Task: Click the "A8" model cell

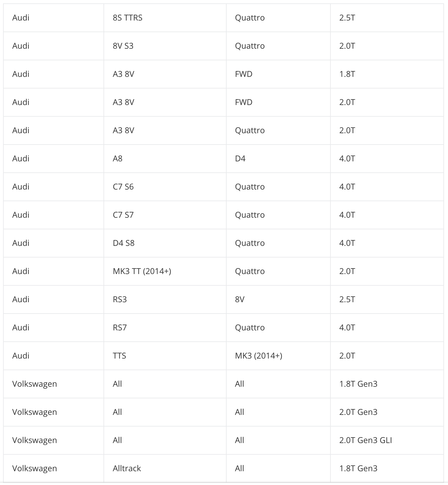Action: pos(118,159)
